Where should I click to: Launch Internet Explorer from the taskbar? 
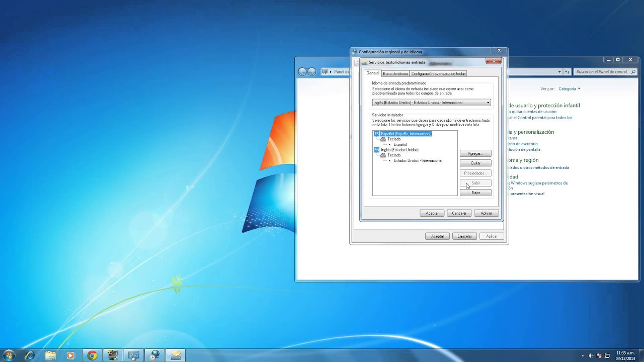(30, 355)
